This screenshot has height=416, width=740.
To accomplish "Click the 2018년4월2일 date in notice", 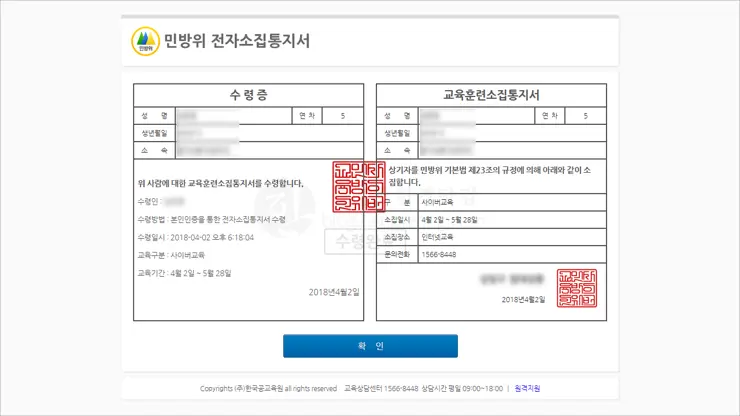I will tap(523, 299).
